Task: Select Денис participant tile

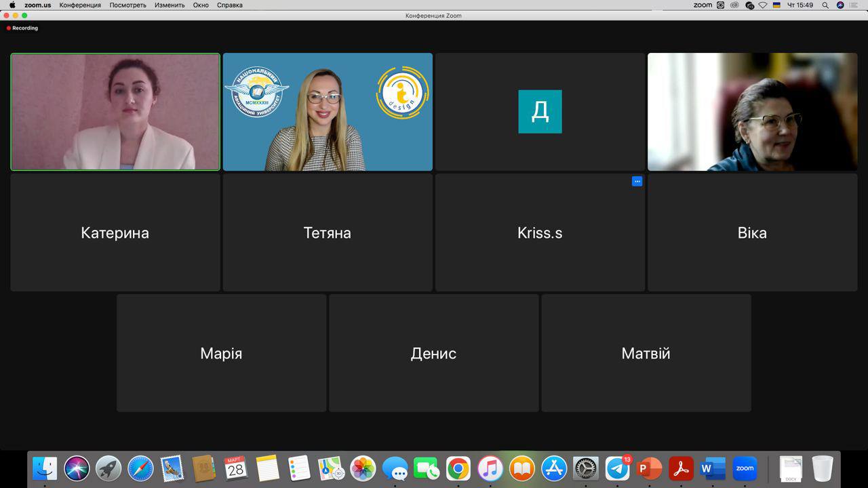Action: click(434, 353)
